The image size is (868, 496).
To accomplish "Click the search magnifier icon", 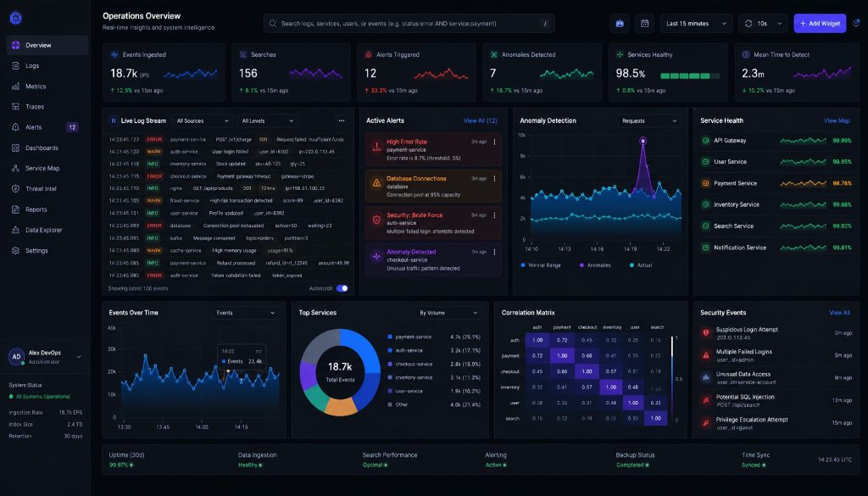I will point(273,23).
